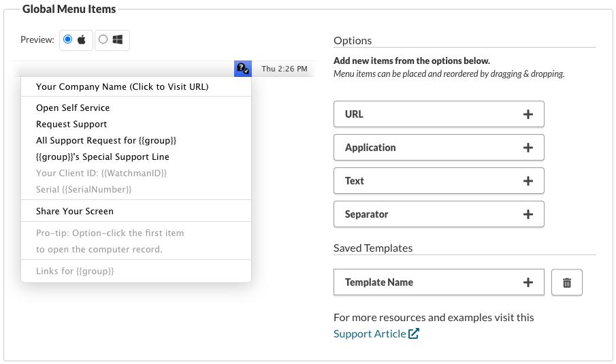Add a URL menu item
The height and width of the screenshot is (364, 616).
coord(439,114)
